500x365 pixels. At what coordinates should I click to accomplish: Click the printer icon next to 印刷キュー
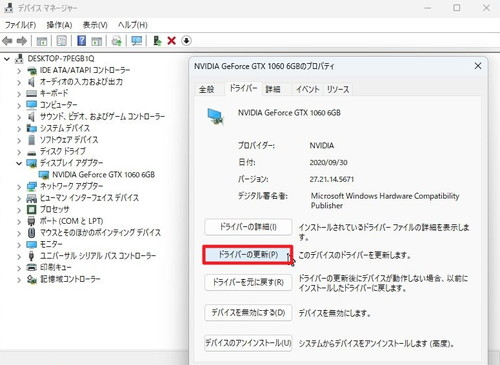click(31, 267)
